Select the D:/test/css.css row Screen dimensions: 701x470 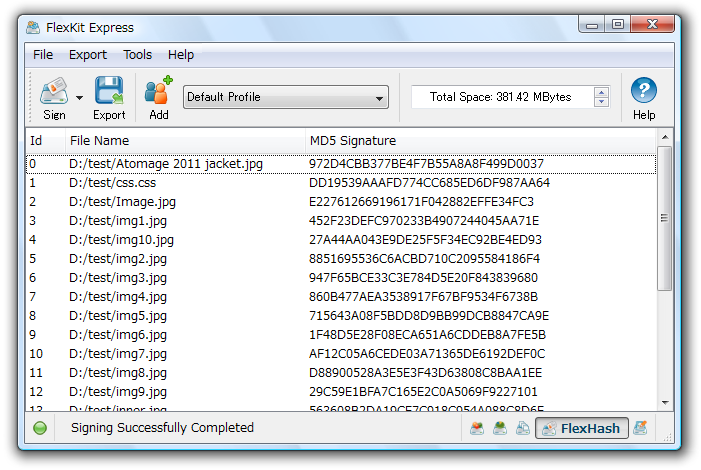(x=112, y=183)
